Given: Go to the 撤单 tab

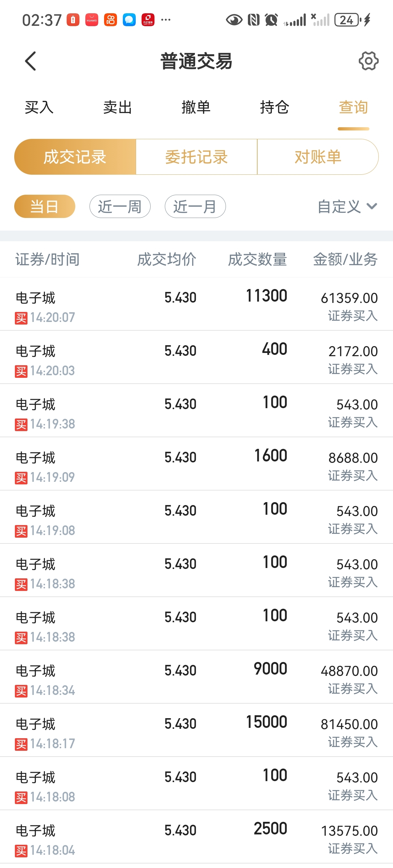Looking at the screenshot, I should 196,107.
